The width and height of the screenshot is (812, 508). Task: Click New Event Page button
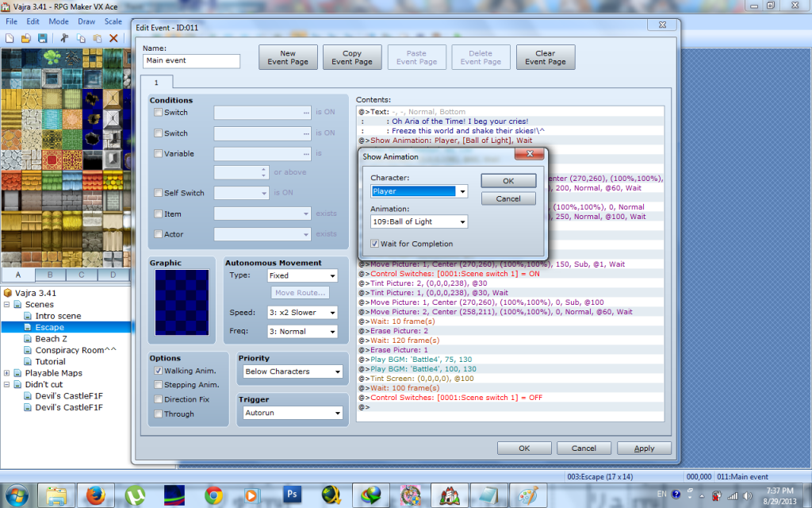[288, 57]
